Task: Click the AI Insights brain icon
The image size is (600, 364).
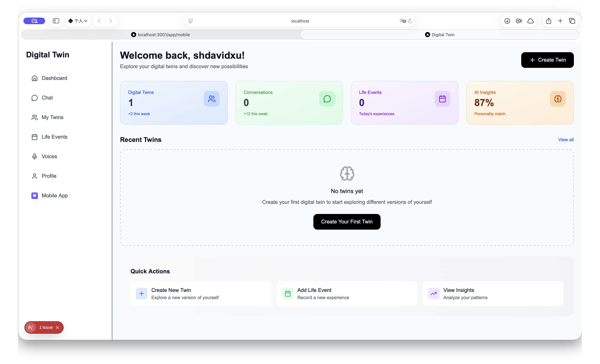Action: pyautogui.click(x=558, y=99)
